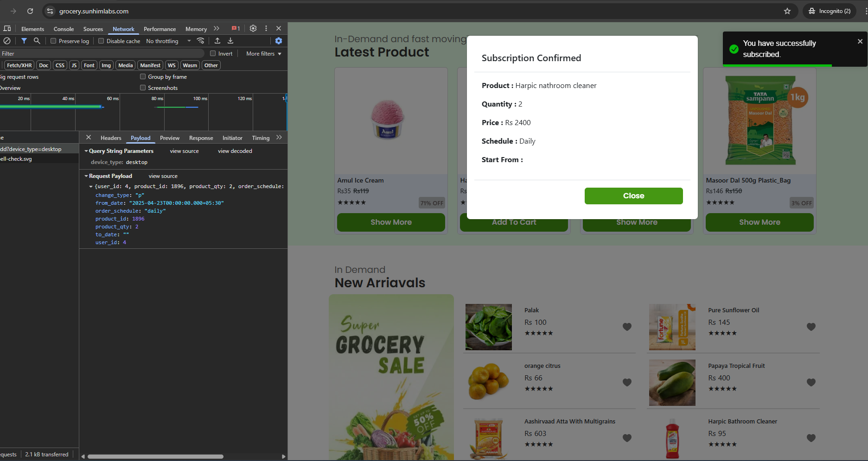Open Network panel settings gear

(x=279, y=41)
